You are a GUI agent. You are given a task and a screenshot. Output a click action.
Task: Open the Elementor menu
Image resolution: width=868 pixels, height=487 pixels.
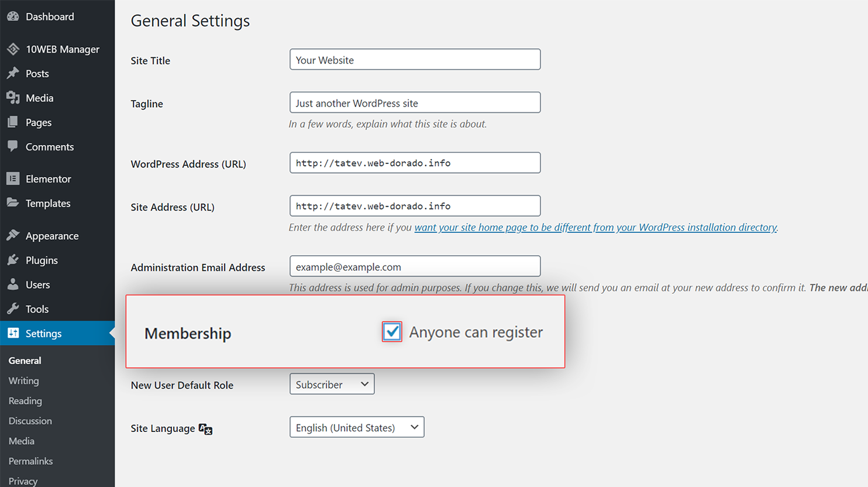point(57,179)
